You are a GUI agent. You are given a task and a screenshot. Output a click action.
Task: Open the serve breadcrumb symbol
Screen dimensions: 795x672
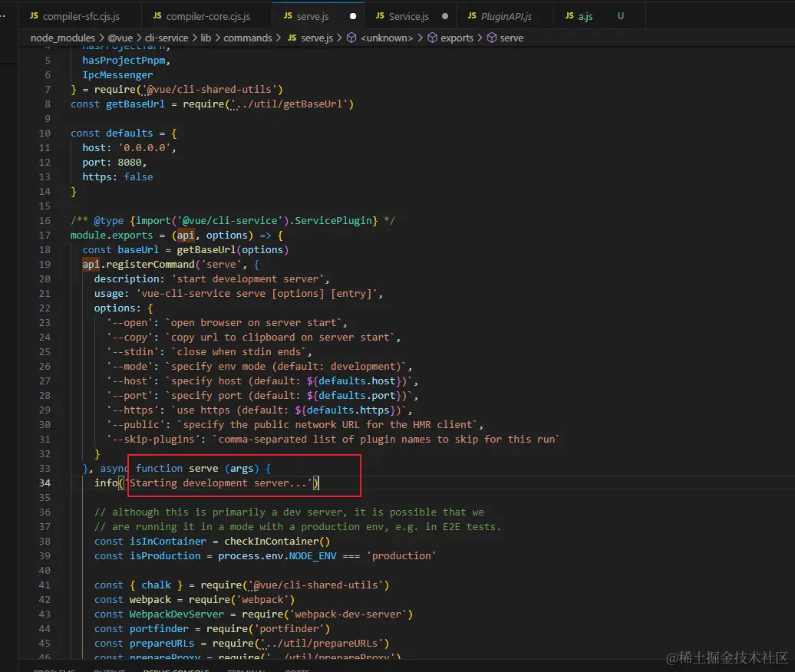point(512,38)
